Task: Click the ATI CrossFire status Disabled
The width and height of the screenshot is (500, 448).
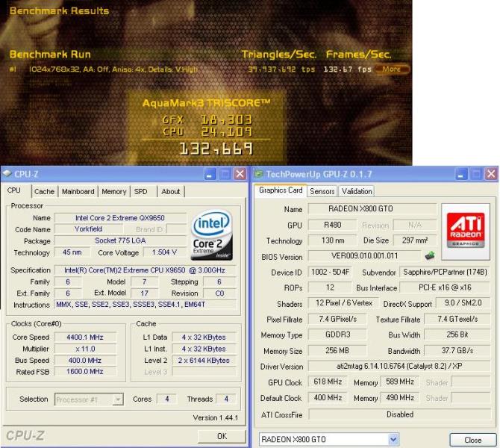Action: coord(399,414)
